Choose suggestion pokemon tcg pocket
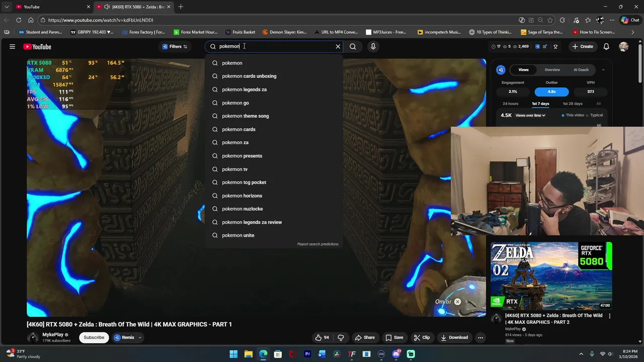Viewport: 644px width, 362px height. (x=274, y=183)
